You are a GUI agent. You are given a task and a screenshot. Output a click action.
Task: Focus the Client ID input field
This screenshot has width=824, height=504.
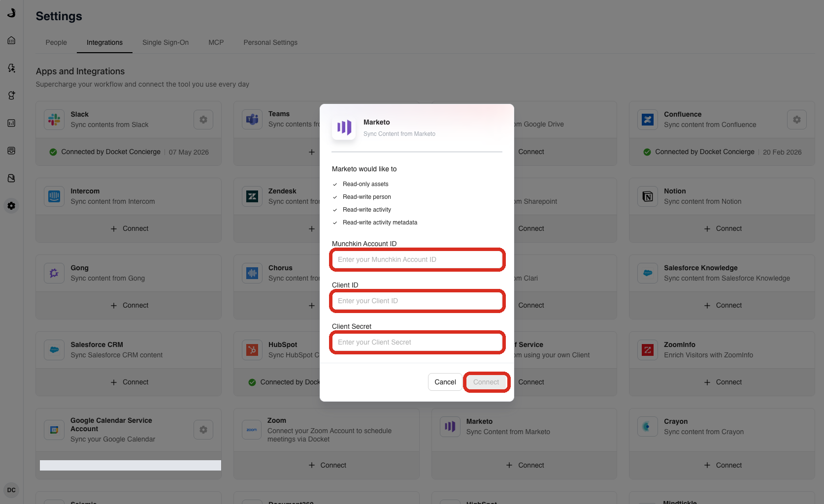[417, 301]
